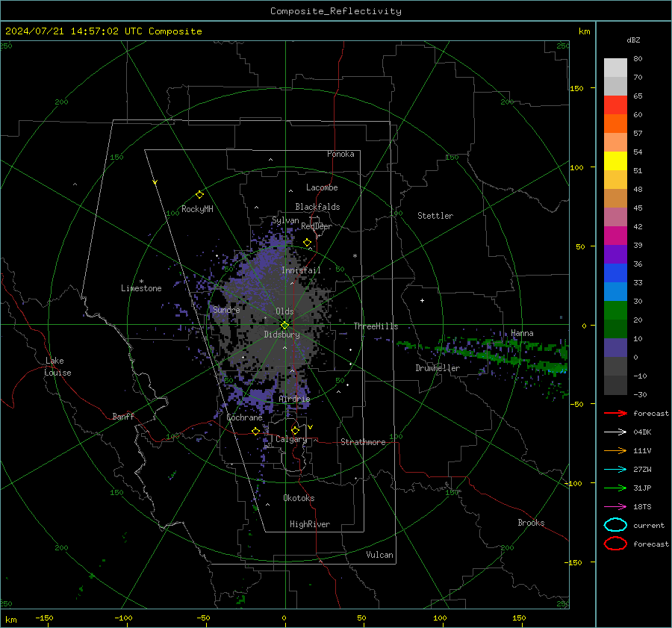Click the Calgary city label
The width and height of the screenshot is (672, 628).
click(291, 439)
